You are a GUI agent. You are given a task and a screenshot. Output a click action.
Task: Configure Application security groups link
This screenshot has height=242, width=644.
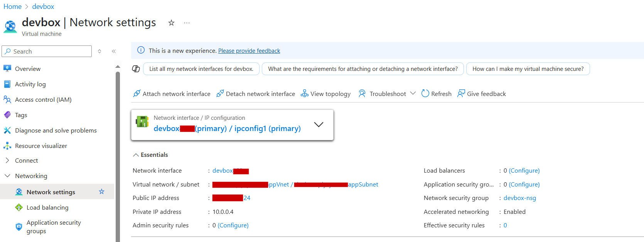tap(524, 184)
